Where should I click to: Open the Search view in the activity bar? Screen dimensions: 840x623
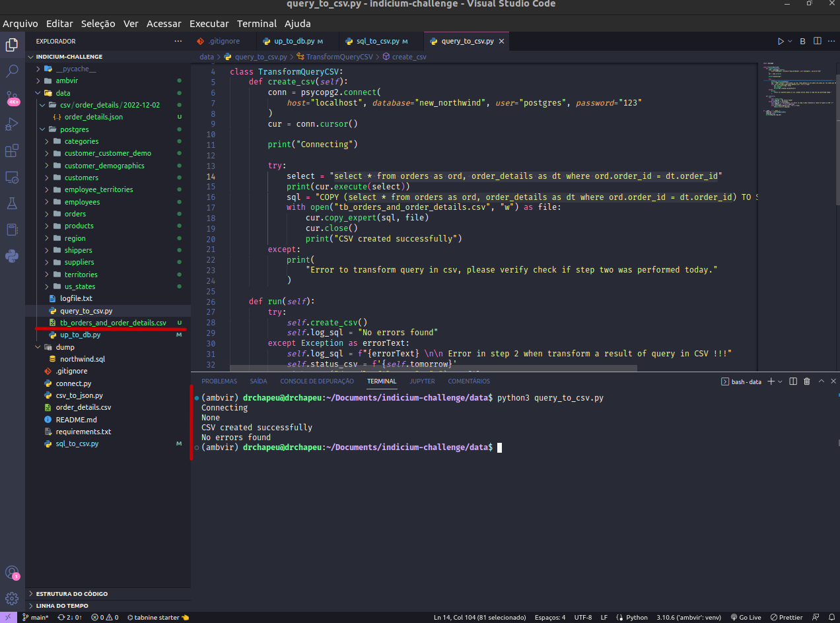pos(12,71)
